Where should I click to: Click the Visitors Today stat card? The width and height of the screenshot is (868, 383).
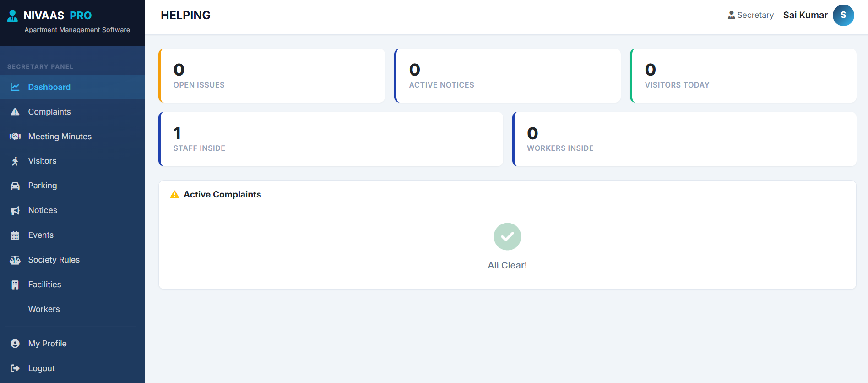tap(743, 76)
